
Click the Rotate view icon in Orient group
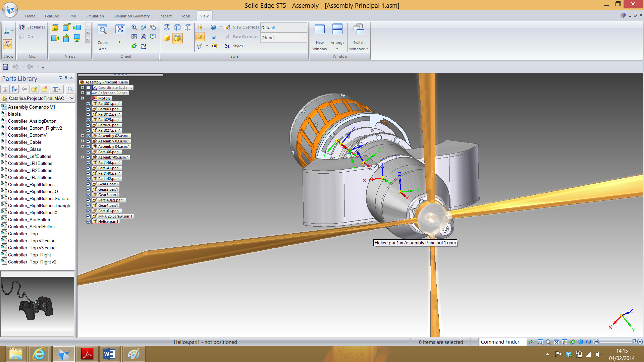(144, 37)
